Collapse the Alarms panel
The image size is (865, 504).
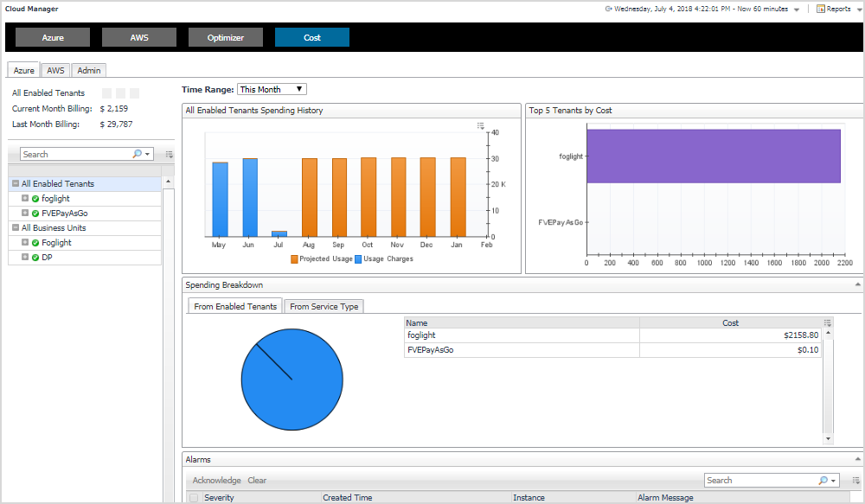pos(858,459)
